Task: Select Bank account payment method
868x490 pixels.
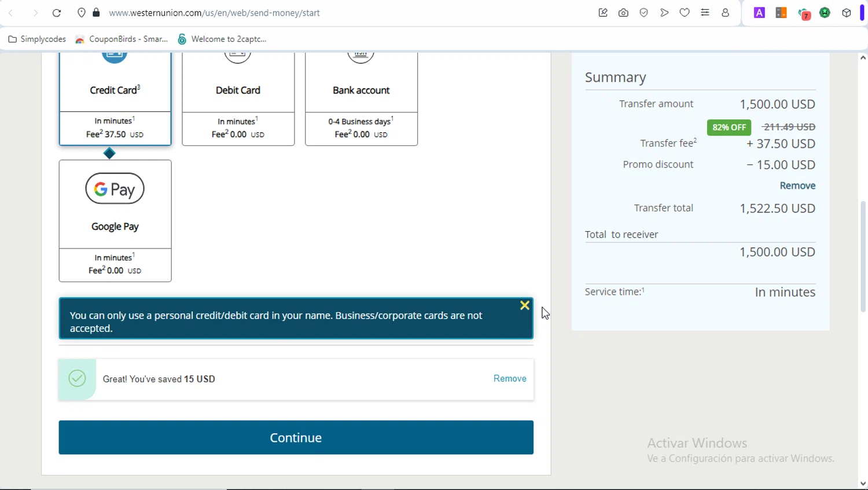Action: [x=361, y=98]
